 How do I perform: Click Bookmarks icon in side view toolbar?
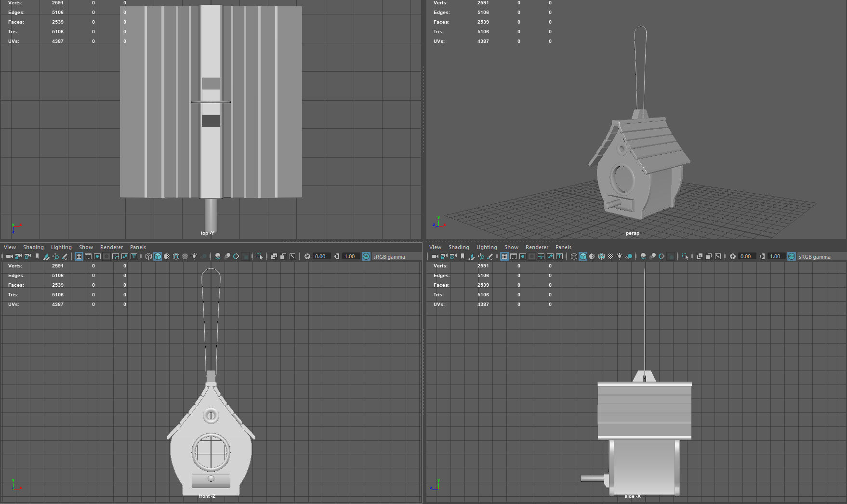coord(462,256)
